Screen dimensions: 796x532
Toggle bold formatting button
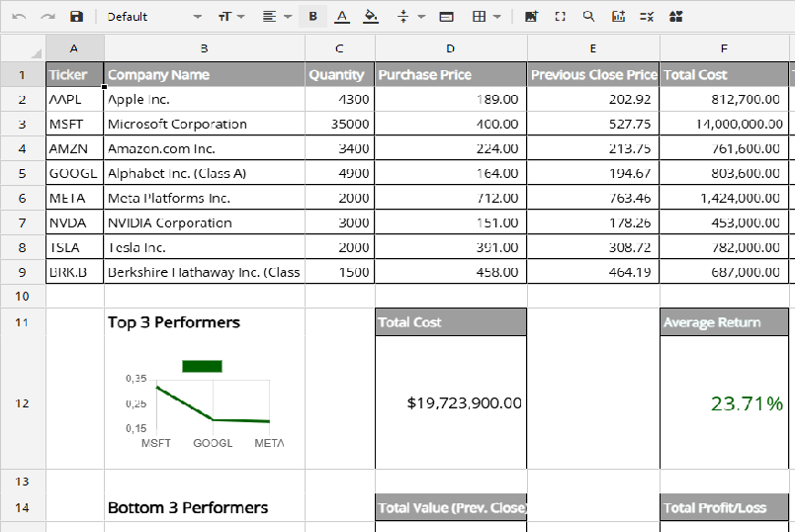click(x=313, y=17)
